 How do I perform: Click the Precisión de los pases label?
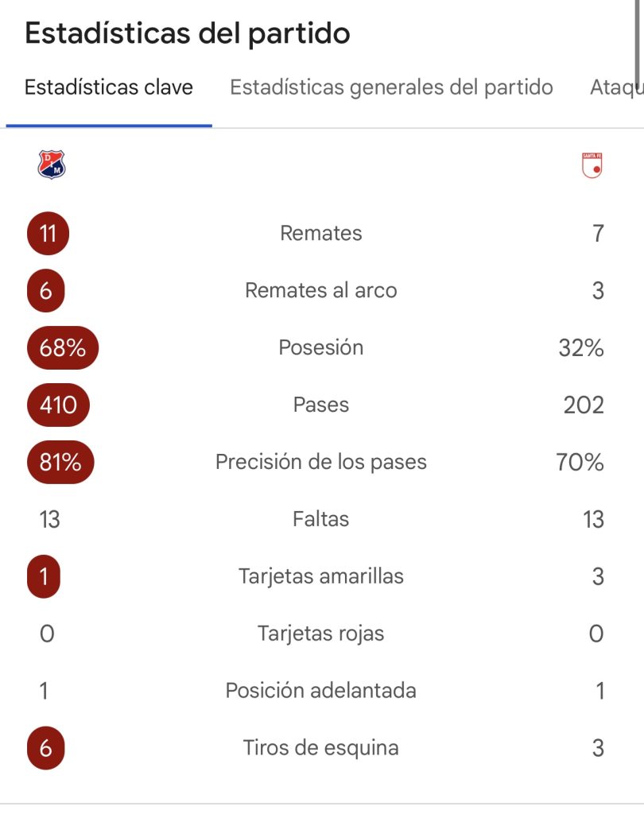coord(321,462)
